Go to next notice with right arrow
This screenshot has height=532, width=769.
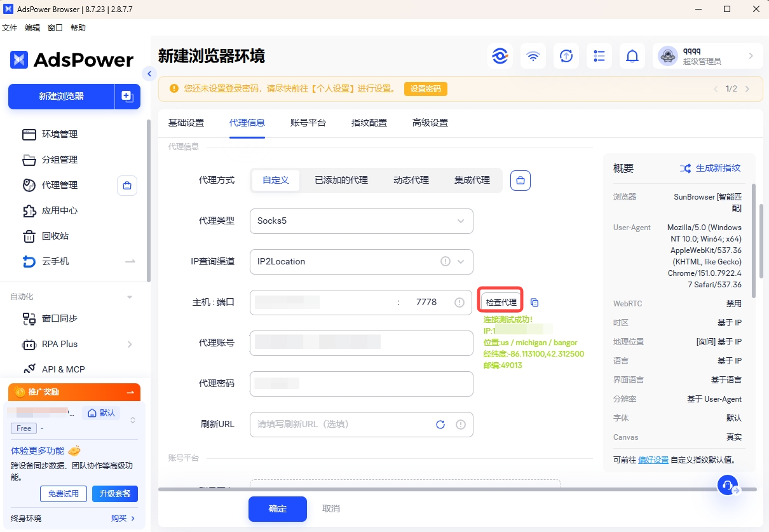point(747,89)
